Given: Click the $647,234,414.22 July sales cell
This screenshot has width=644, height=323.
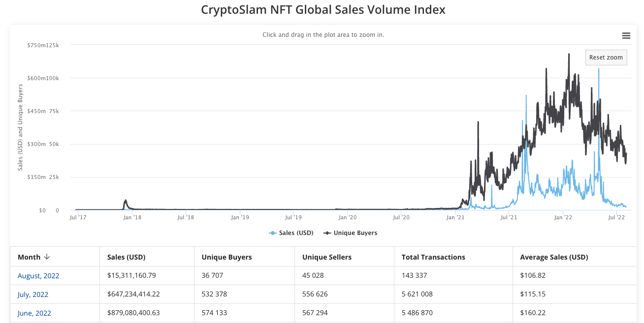Looking at the screenshot, I should tap(133, 294).
